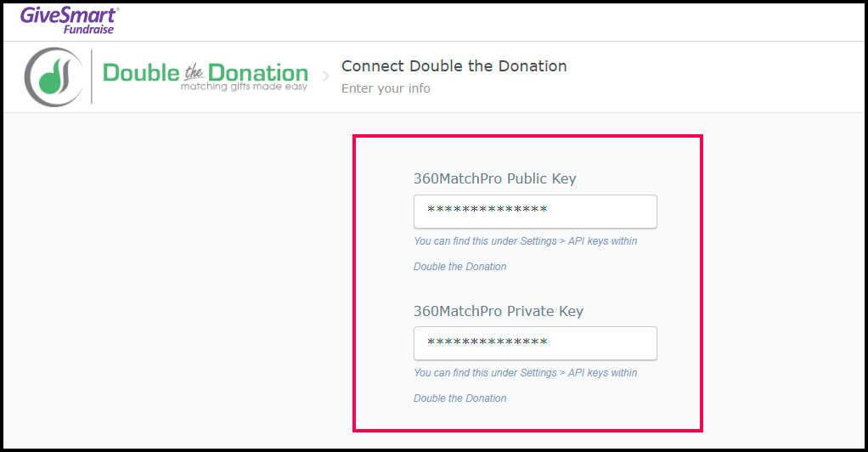Image resolution: width=868 pixels, height=452 pixels.
Task: Click the Settings > API keys hint below Private Key
Action: 525,373
